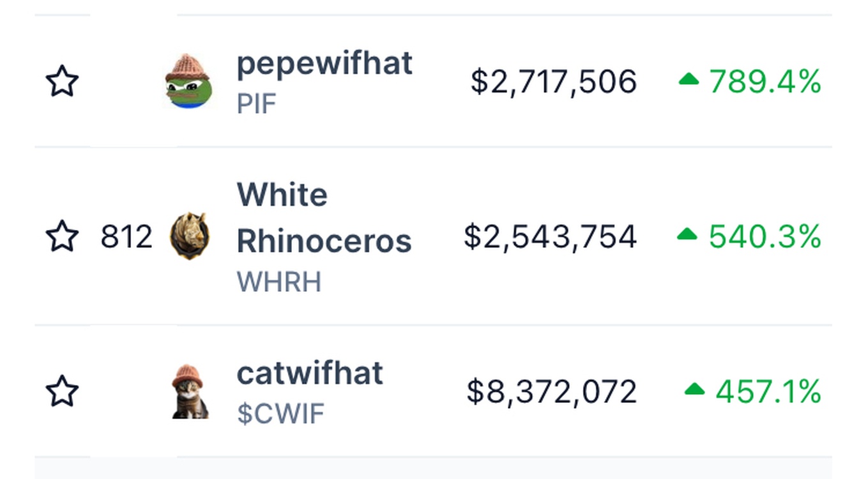
Task: Favorite pepewifhat with the star icon
Action: [62, 82]
